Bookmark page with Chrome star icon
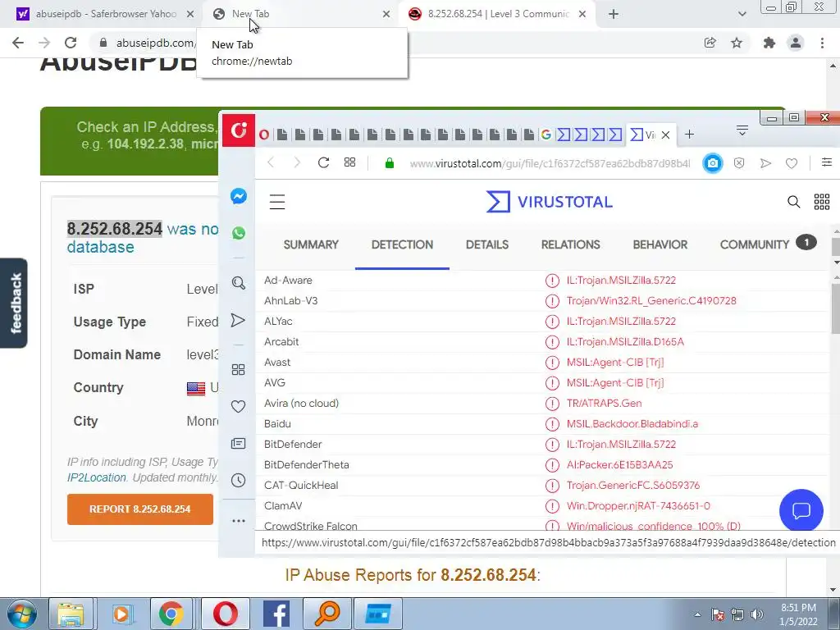840x630 pixels. pyautogui.click(x=737, y=43)
